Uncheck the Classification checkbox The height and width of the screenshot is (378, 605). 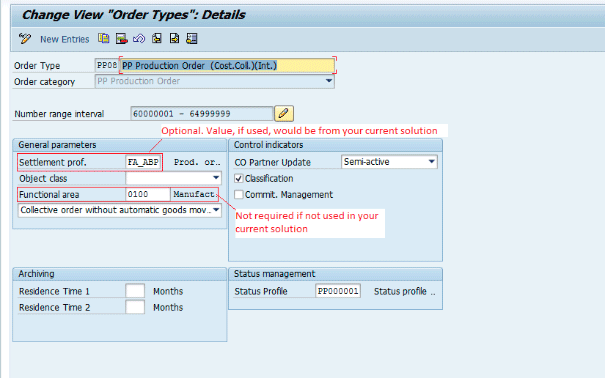coord(239,178)
